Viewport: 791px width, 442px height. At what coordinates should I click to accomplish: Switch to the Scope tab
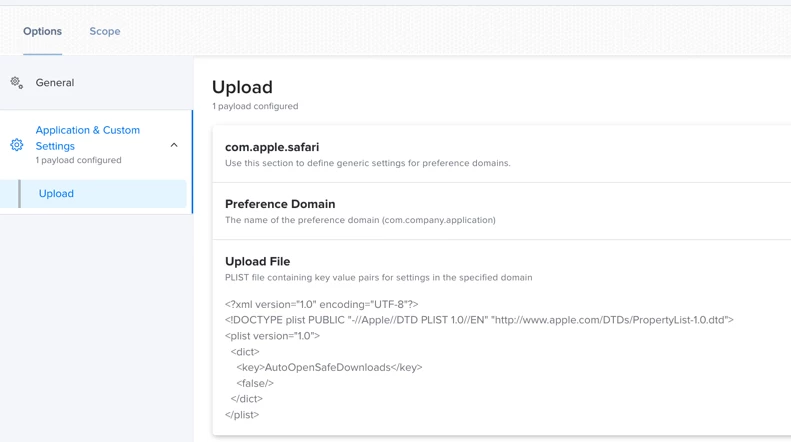pyautogui.click(x=105, y=31)
